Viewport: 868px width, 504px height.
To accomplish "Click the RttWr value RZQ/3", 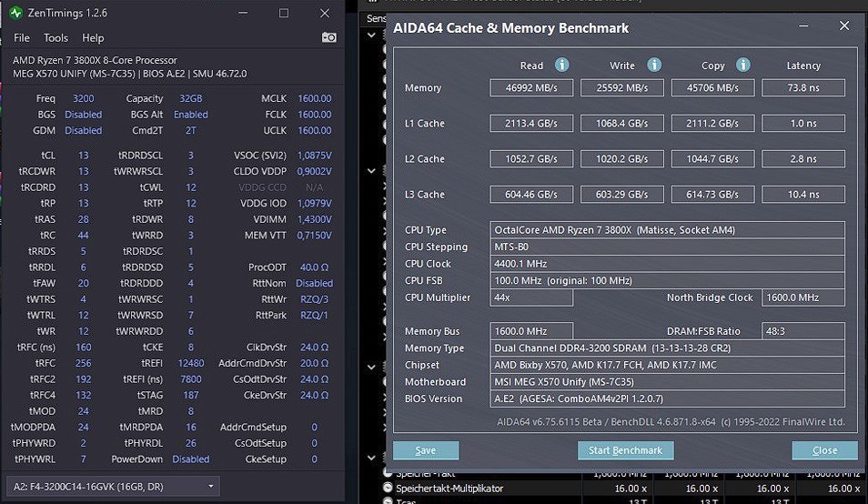I will click(315, 299).
